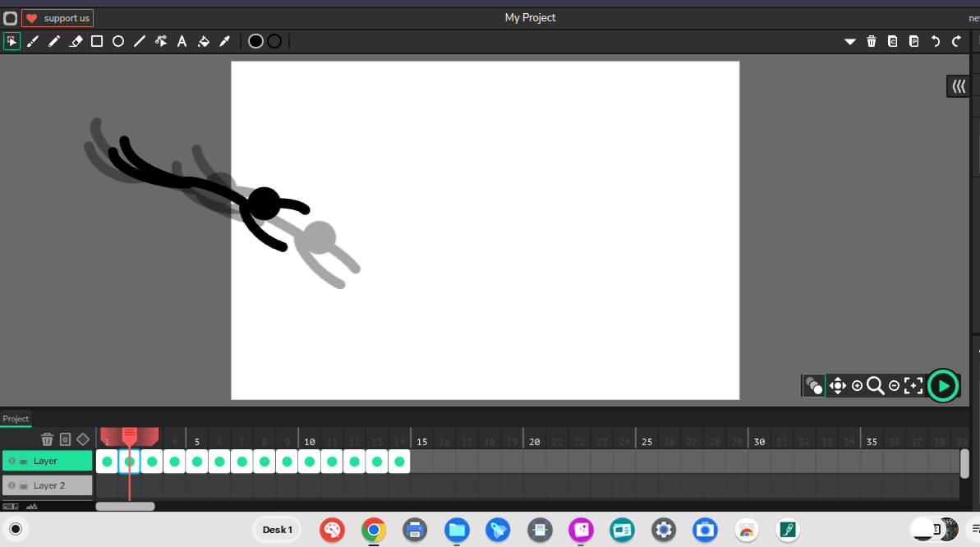Screen dimensions: 980x547
Task: Toggle onion skinning button
Action: tap(814, 385)
